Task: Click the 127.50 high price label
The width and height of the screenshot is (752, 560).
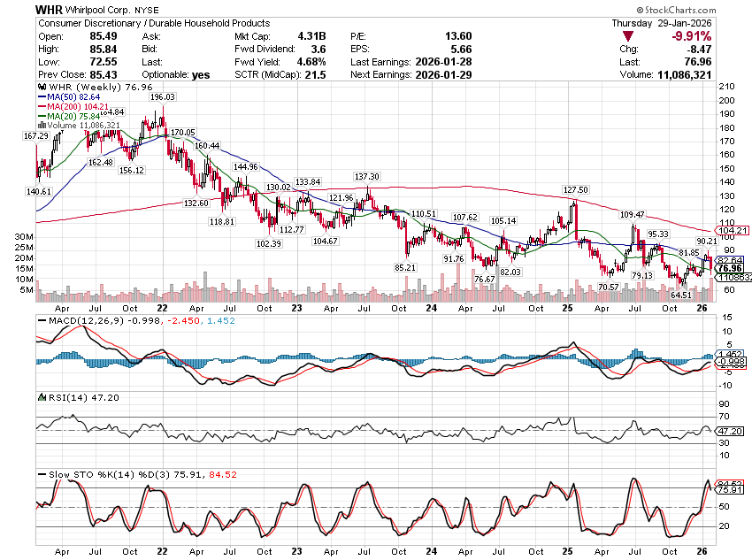Action: coord(575,189)
